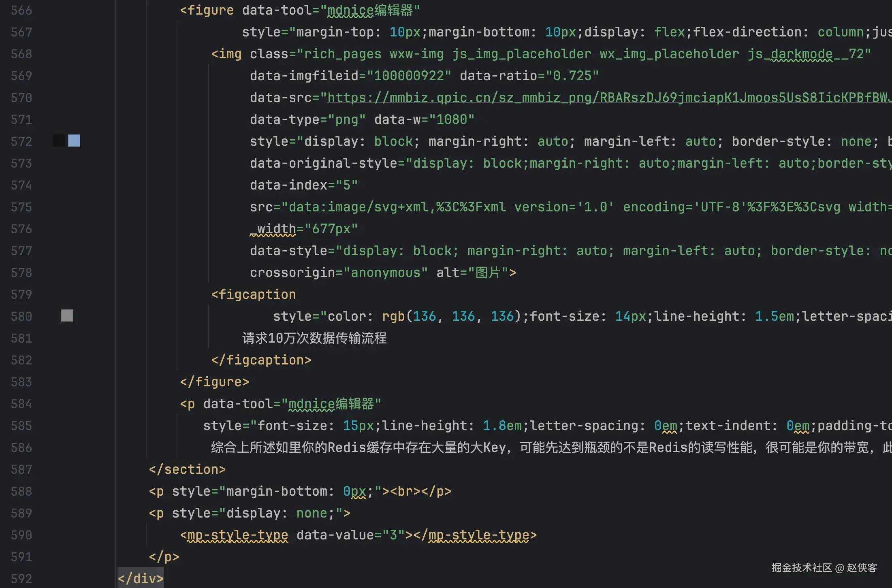Click the highlighted closing div tag
This screenshot has height=588, width=892.
coord(141,579)
